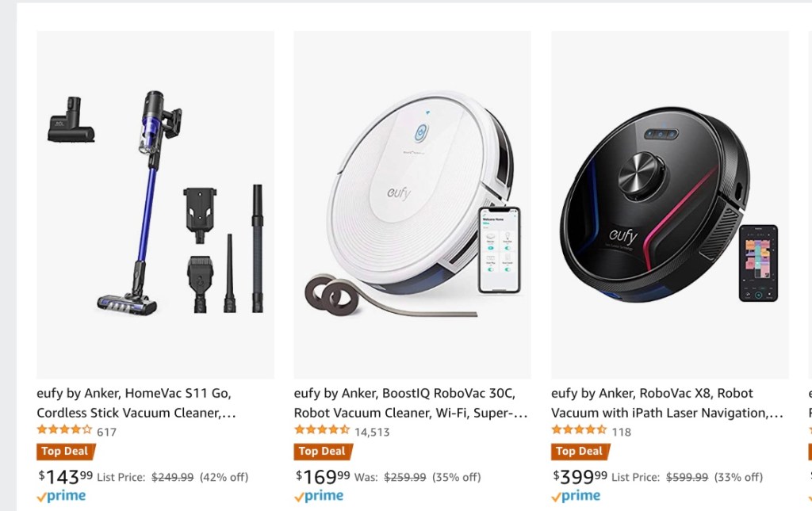Click the HomeVac S11 Go star rating

[x=64, y=430]
